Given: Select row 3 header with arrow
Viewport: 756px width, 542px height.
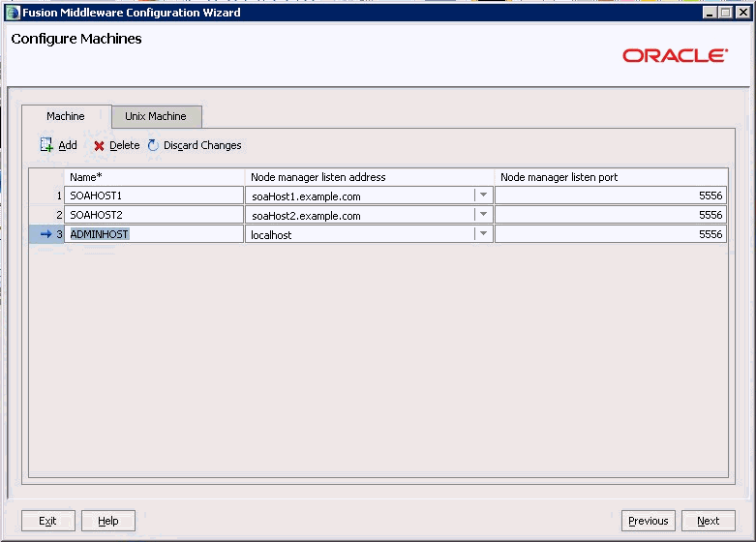Looking at the screenshot, I should [x=46, y=234].
